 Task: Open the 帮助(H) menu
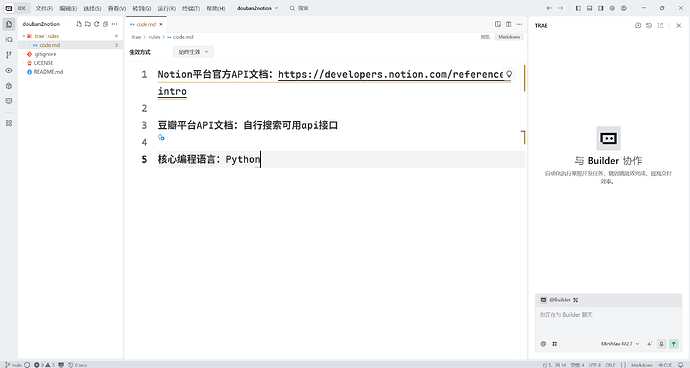click(216, 8)
